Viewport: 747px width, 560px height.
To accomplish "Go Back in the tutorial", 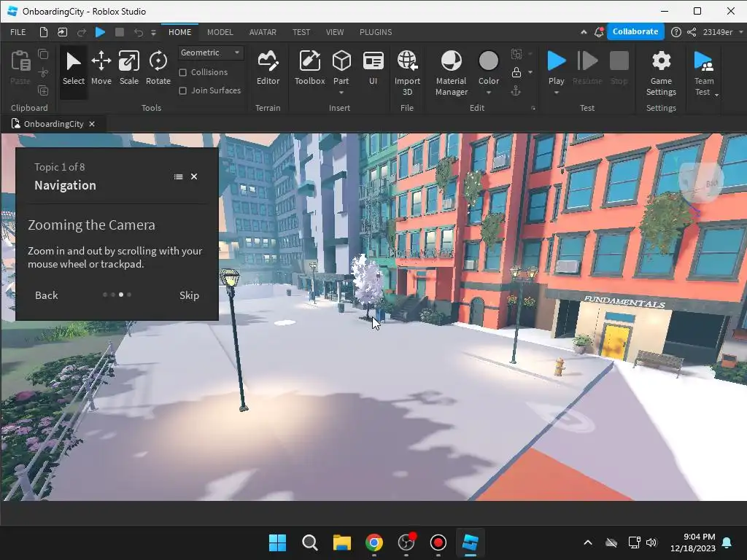I will point(46,295).
